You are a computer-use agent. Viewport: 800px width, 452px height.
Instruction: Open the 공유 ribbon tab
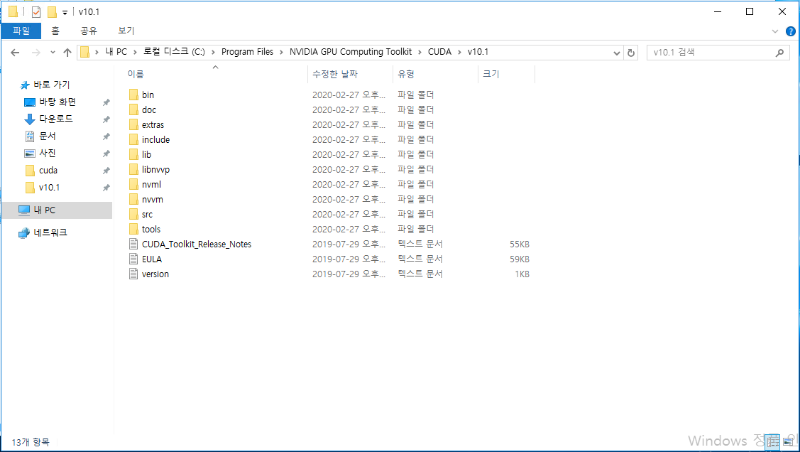91,31
